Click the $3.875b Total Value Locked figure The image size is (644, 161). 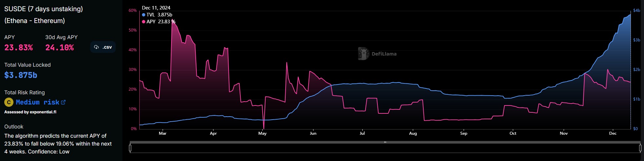point(21,75)
